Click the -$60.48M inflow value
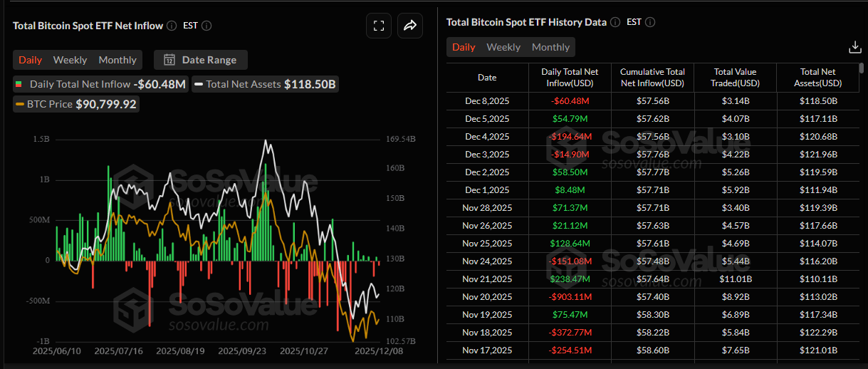The image size is (868, 369). (570, 101)
